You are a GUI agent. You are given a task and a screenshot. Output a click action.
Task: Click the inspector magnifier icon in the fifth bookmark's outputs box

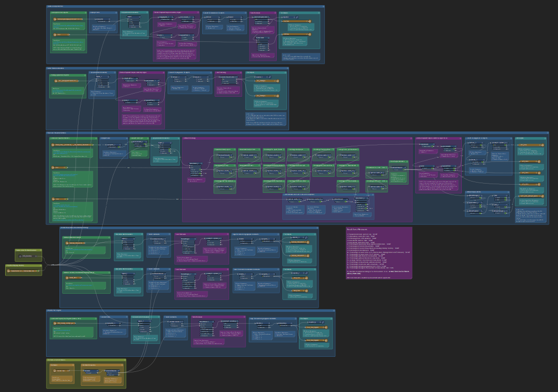(323, 322)
